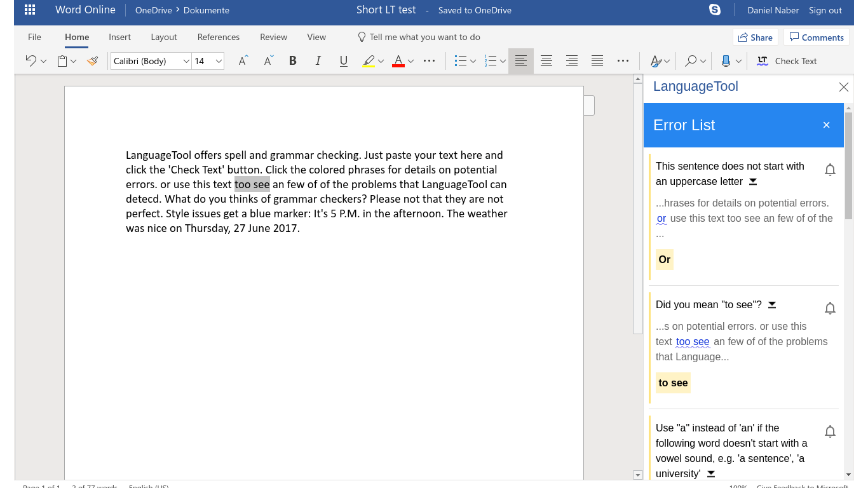This screenshot has height=488, width=868.
Task: Click the Dictate microphone icon
Action: click(x=726, y=61)
